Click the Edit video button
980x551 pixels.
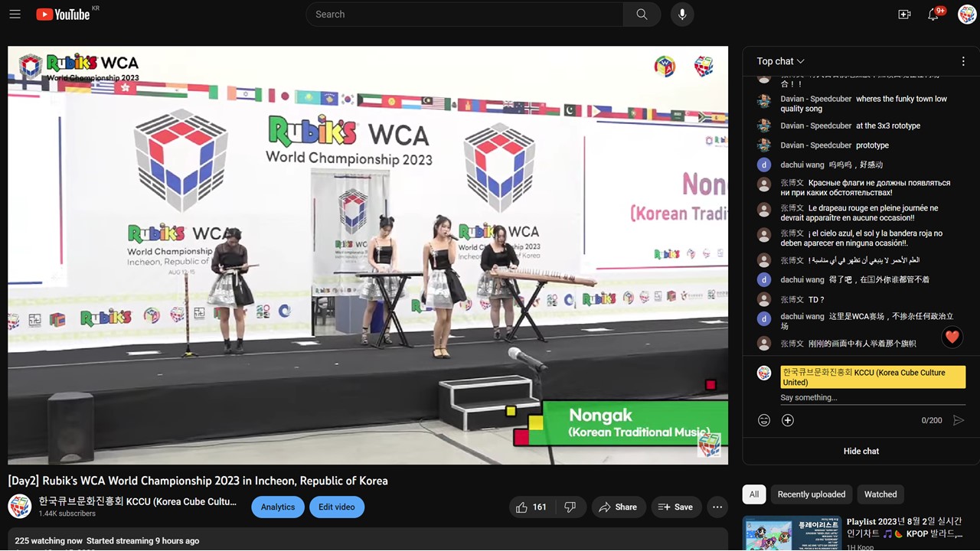click(x=337, y=507)
